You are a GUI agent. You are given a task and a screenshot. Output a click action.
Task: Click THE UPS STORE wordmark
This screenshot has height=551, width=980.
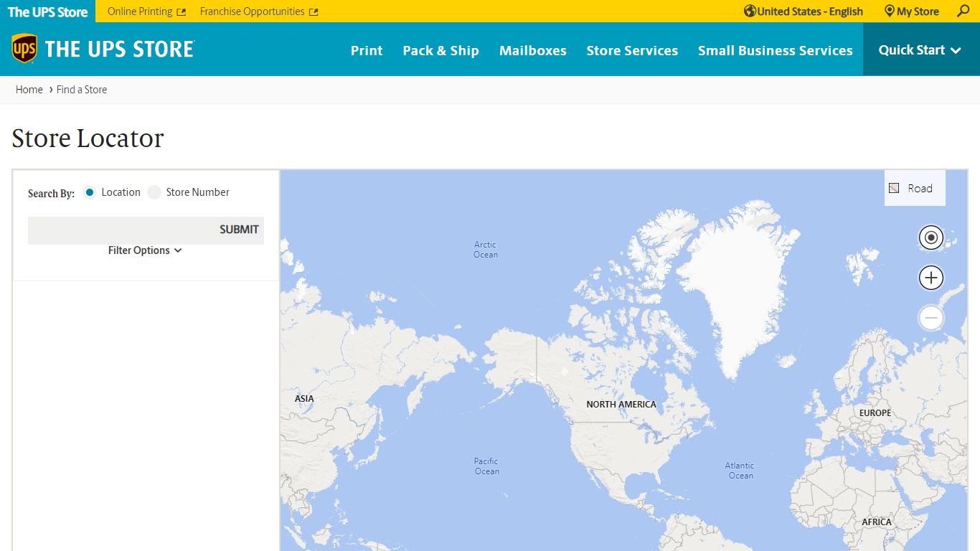(120, 49)
